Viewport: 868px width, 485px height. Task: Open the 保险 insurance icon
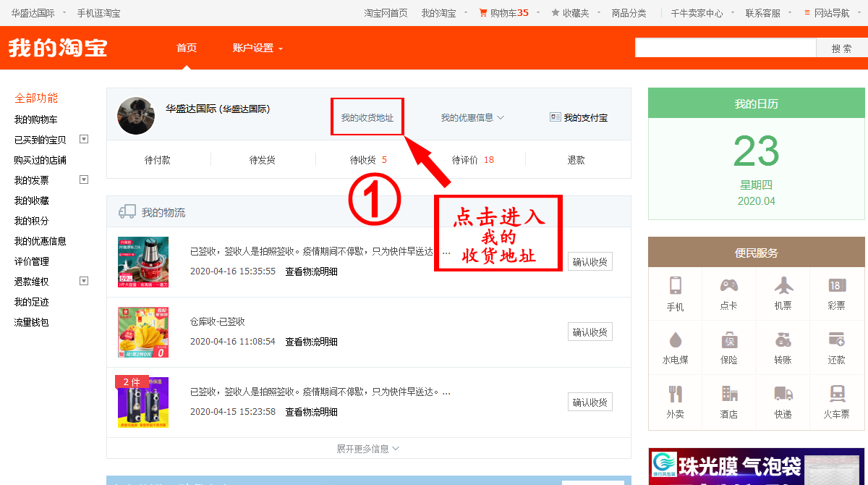click(728, 339)
